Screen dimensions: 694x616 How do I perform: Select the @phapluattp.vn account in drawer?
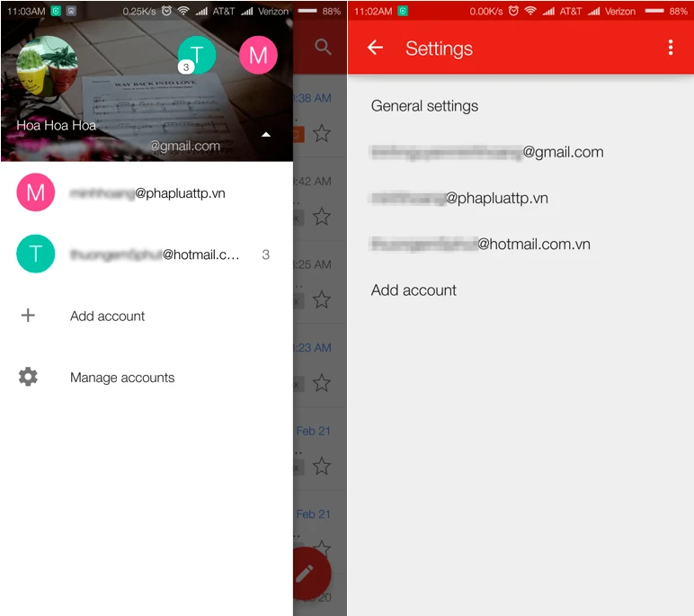(147, 192)
